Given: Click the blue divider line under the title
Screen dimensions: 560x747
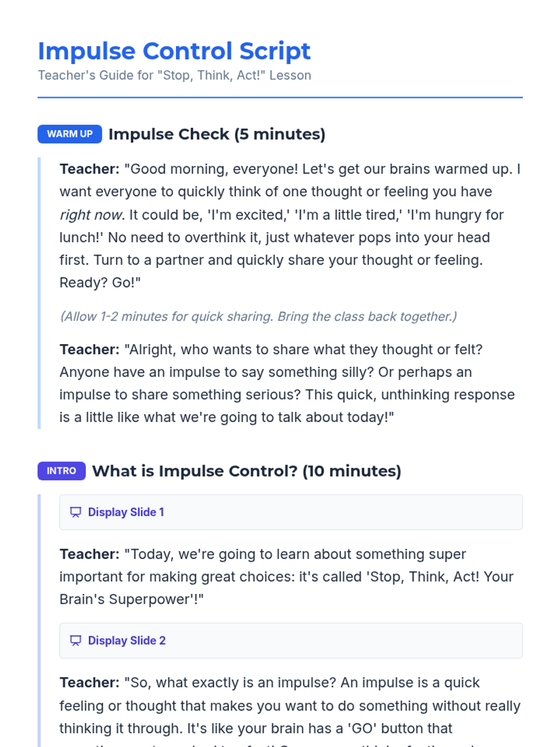Looking at the screenshot, I should tap(280, 98).
